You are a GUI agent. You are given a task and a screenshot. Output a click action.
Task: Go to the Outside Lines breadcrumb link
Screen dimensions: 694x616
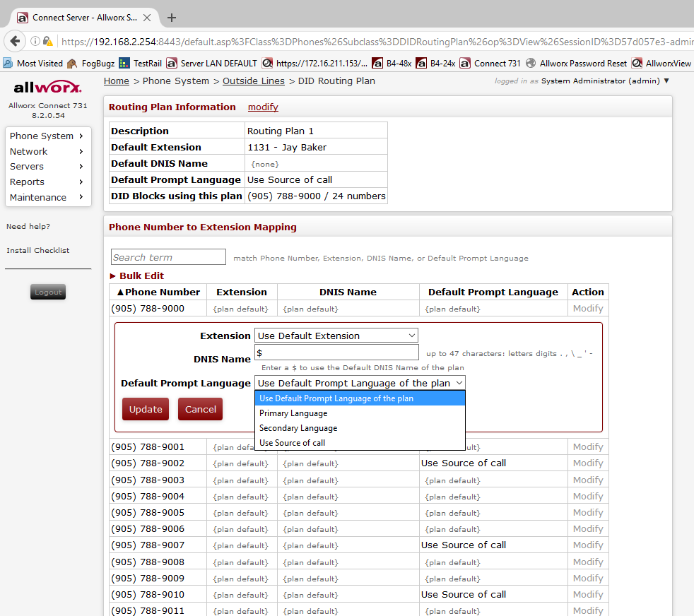(254, 81)
